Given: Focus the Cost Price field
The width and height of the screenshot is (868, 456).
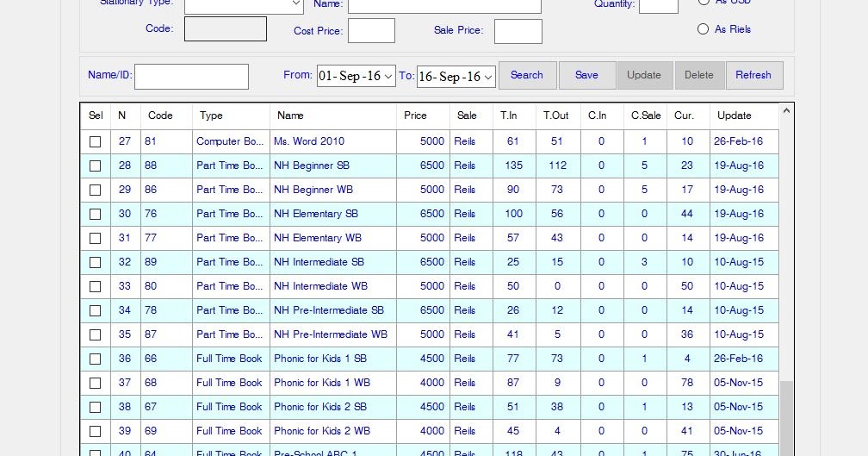Looking at the screenshot, I should 371,30.
